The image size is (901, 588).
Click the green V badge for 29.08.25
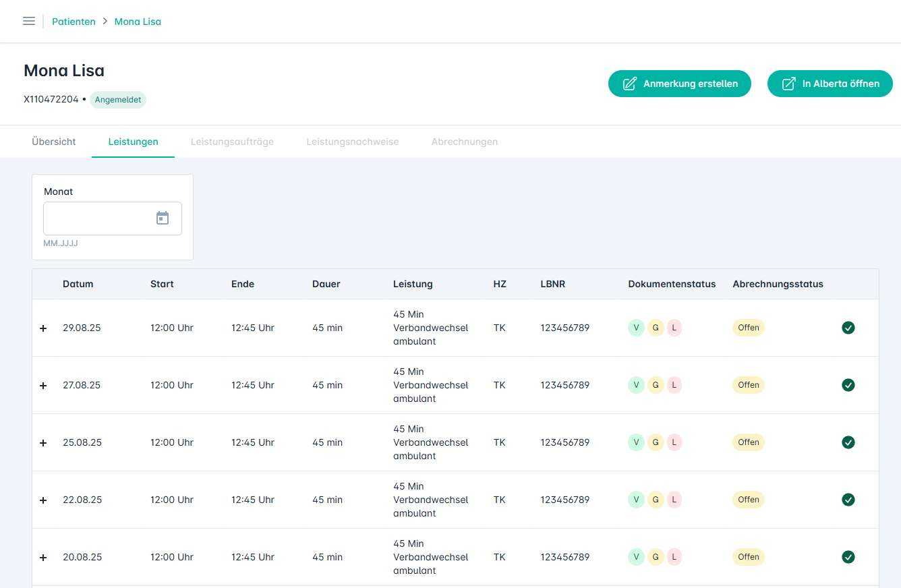[635, 328]
